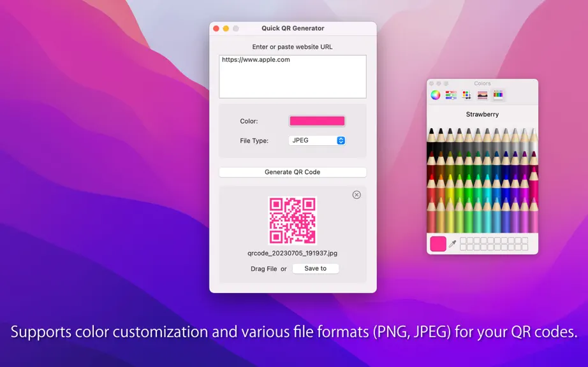This screenshot has width=588, height=367.
Task: Choose the pure black pencil
Action: click(x=431, y=140)
